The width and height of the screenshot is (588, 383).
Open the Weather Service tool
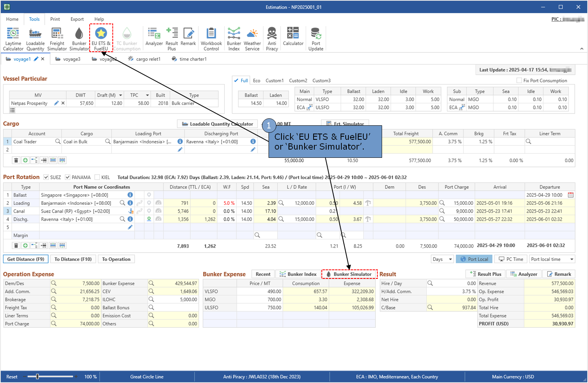[x=252, y=39]
